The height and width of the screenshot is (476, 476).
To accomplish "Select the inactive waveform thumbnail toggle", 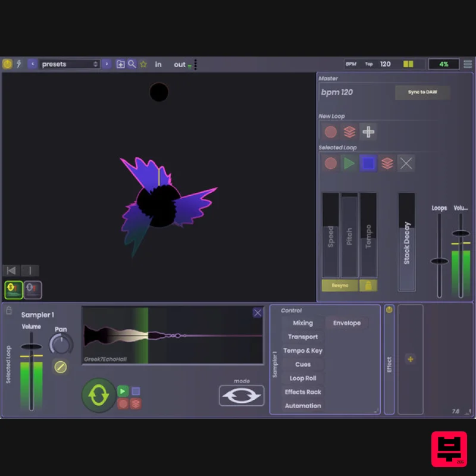I will pos(33,289).
